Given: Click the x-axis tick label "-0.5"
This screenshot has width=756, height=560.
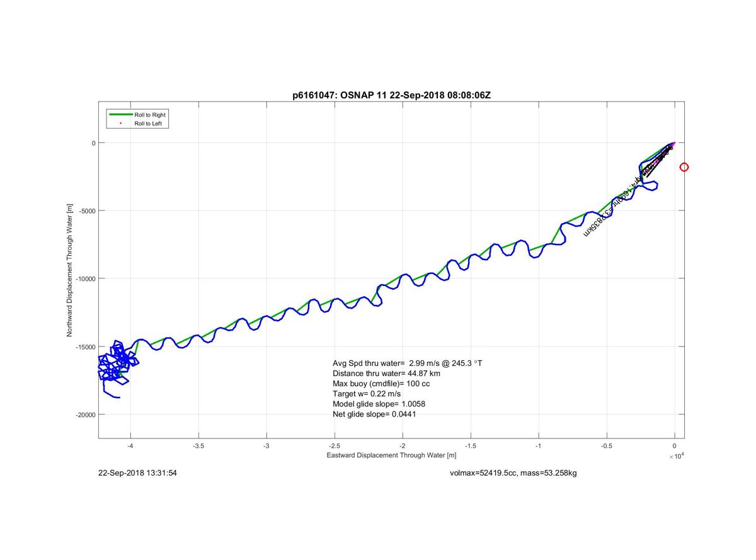Looking at the screenshot, I should pyautogui.click(x=607, y=445).
